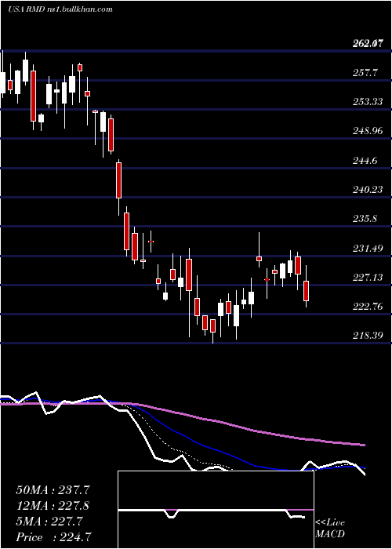Click the Price : 224.7 readout
This screenshot has height=549, width=392.
tap(55, 537)
